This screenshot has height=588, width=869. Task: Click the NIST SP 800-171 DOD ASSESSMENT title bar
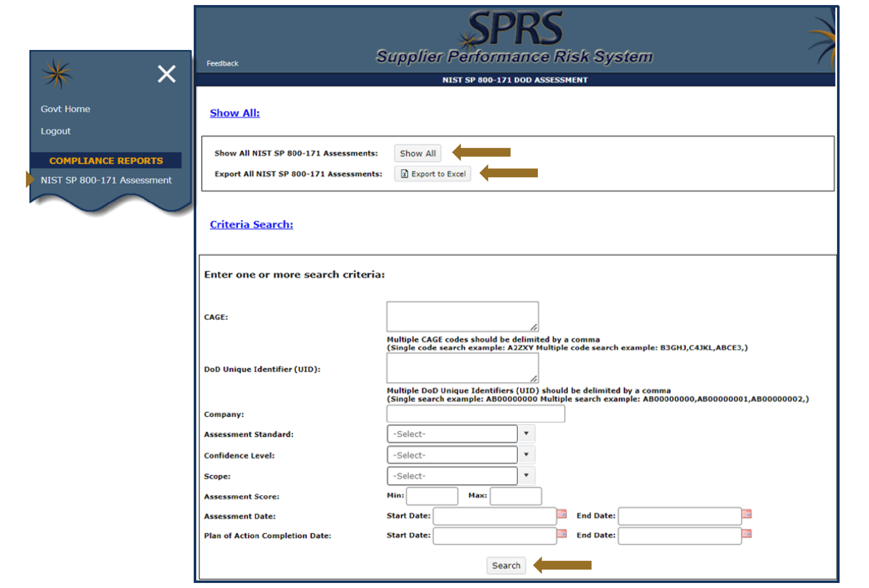pyautogui.click(x=515, y=80)
